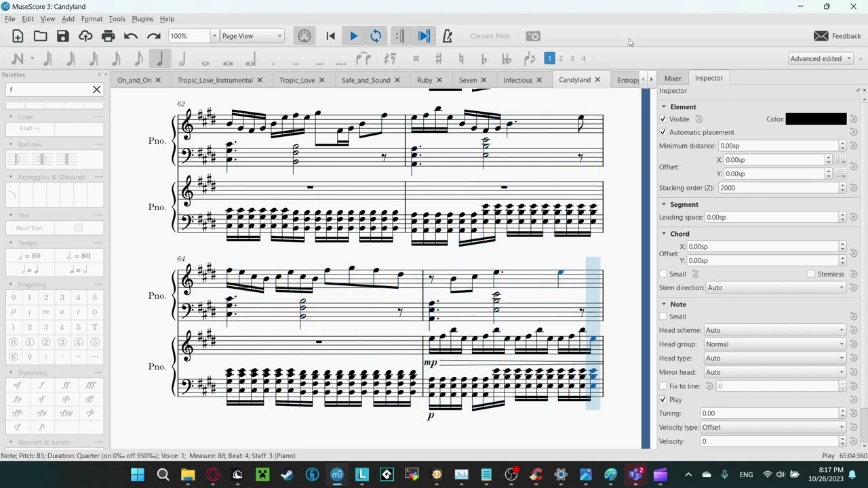Viewport: 868px width, 488px height.
Task: Toggle pan score during playback icon
Action: (424, 36)
